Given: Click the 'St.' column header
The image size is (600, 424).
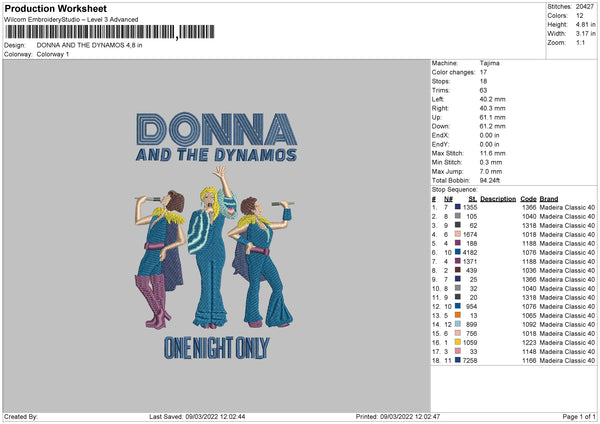Looking at the screenshot, I should (x=473, y=199).
